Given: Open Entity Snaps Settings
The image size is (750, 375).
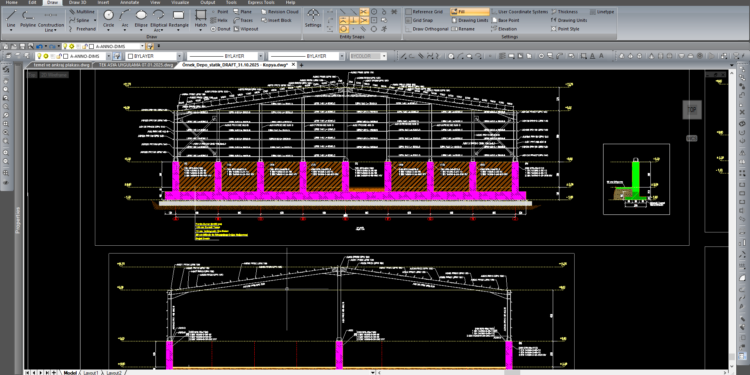Looking at the screenshot, I should pyautogui.click(x=313, y=18).
